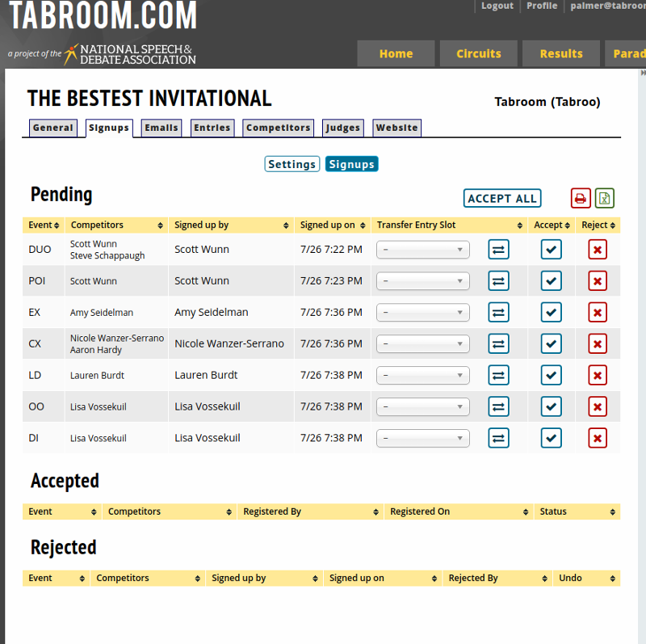Accept Nicole Wanzer-Serrano's CX entry checkmark
This screenshot has height=644, width=646.
tap(551, 344)
